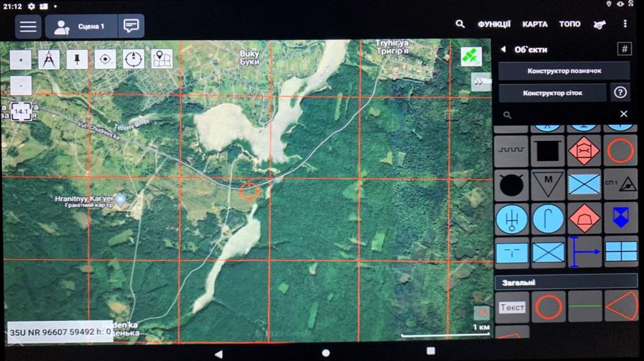This screenshot has width=644, height=361.
Task: Open the question mark help button
Action: [x=620, y=92]
